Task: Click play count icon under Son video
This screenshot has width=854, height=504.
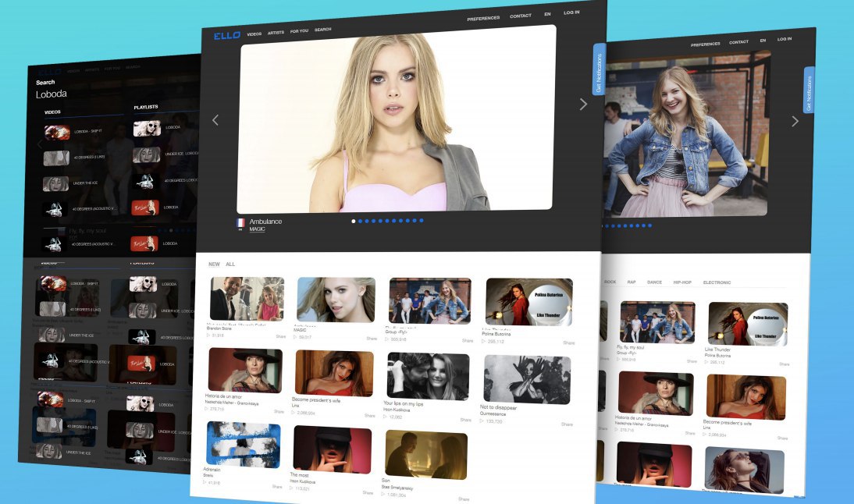Action: (383, 495)
